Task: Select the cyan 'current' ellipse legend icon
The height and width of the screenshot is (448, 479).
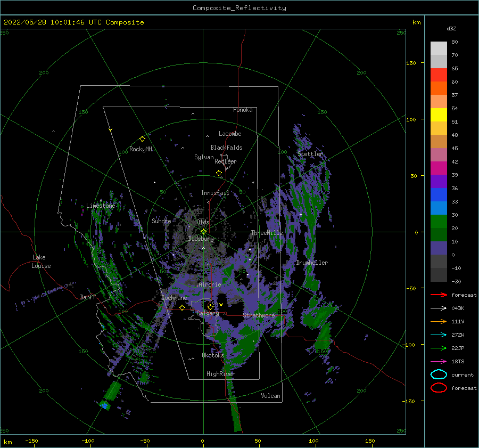Action: (x=439, y=374)
